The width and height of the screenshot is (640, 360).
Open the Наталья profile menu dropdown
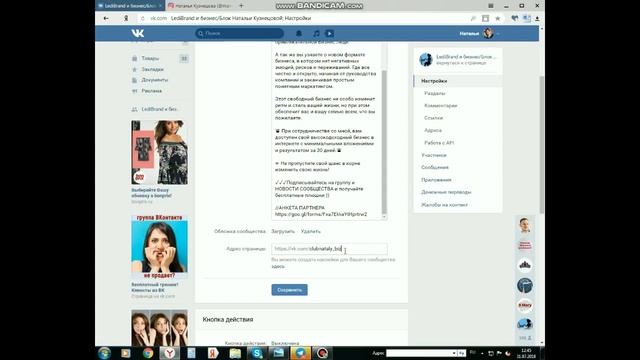(x=479, y=33)
